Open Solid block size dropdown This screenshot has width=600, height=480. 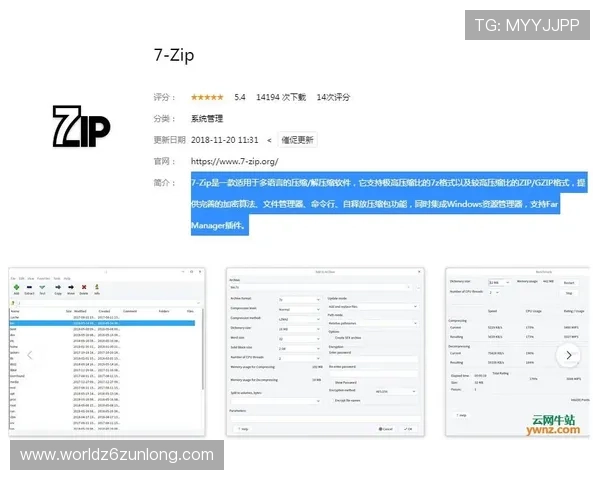tap(299, 349)
